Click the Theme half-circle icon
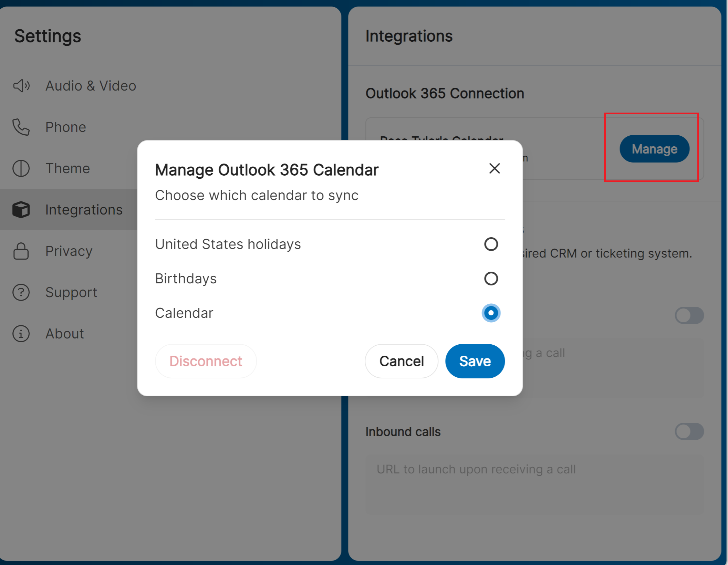The width and height of the screenshot is (728, 565). (21, 168)
